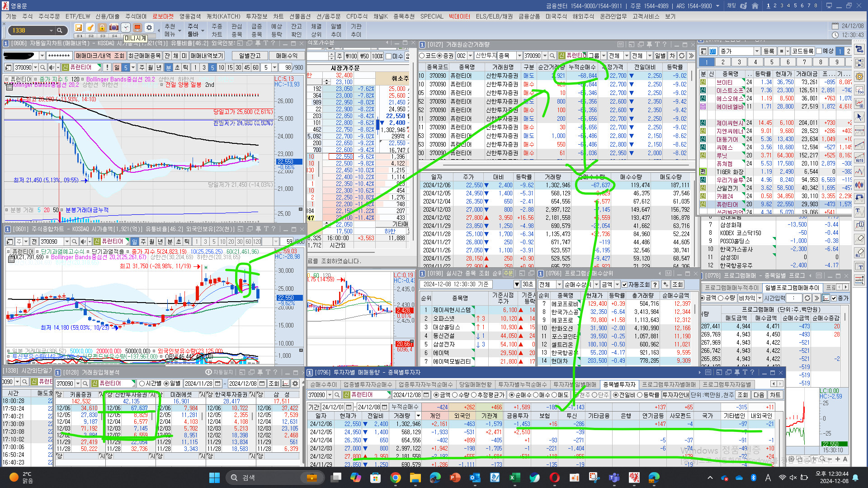
Task: Click search magnifier beside 1338 screen code
Action: point(59,30)
